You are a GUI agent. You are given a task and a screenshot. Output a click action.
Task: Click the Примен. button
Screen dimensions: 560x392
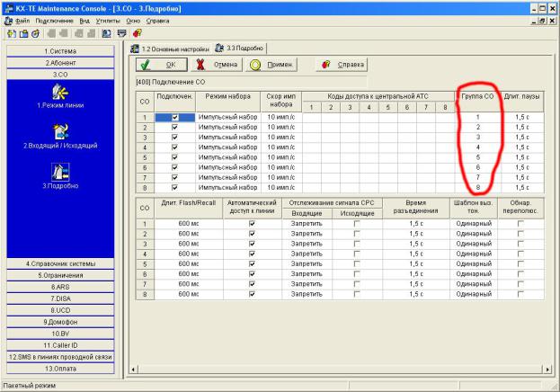click(x=271, y=65)
